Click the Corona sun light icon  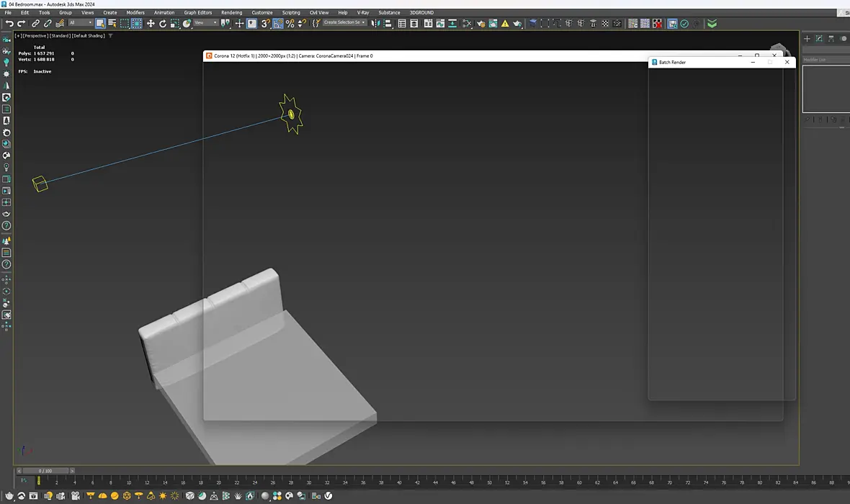click(x=163, y=496)
